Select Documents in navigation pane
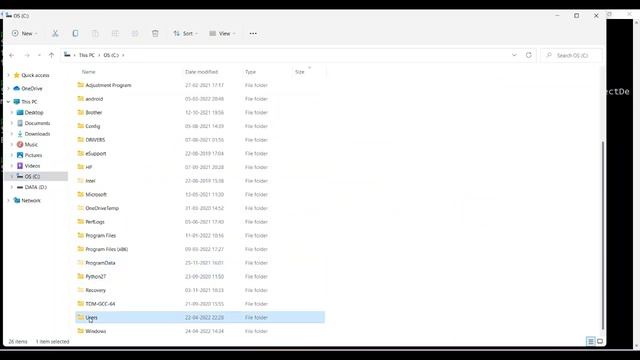This screenshot has width=640, height=360. pos(37,123)
